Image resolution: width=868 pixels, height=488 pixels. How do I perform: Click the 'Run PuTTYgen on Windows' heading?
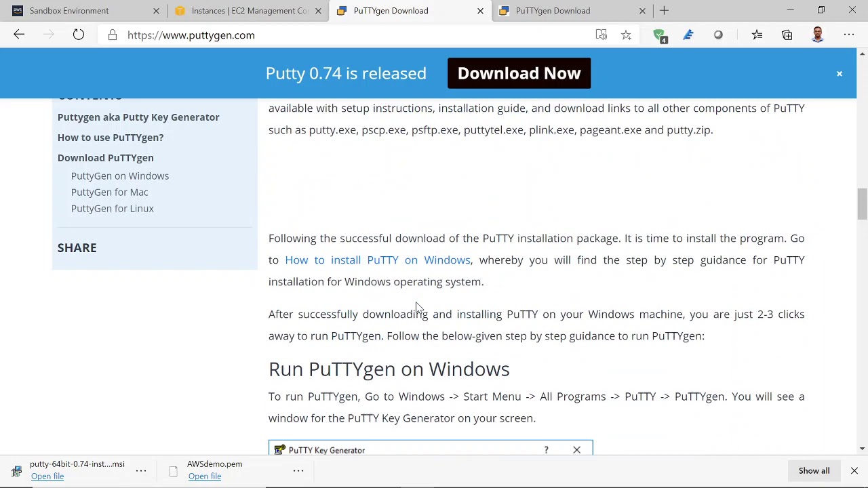[389, 369]
